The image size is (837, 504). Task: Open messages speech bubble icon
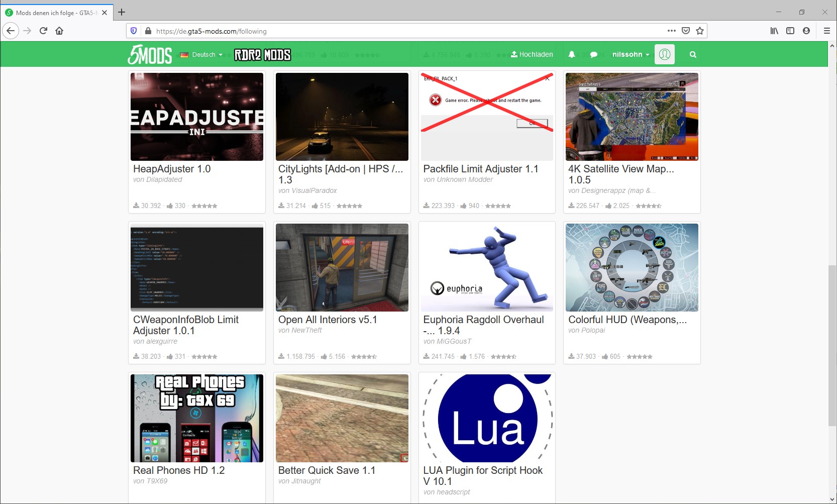594,55
